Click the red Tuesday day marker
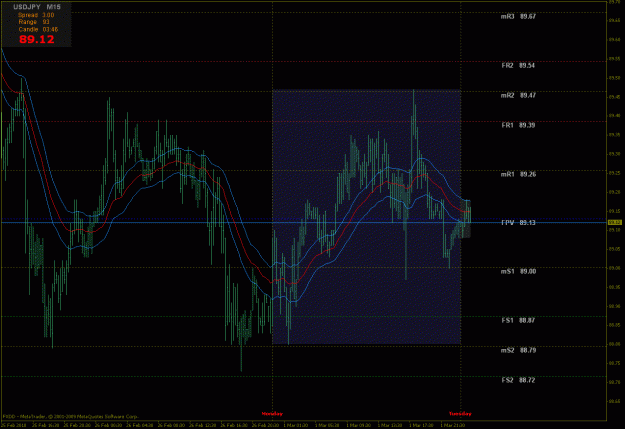This screenshot has height=429, width=625. point(460,413)
